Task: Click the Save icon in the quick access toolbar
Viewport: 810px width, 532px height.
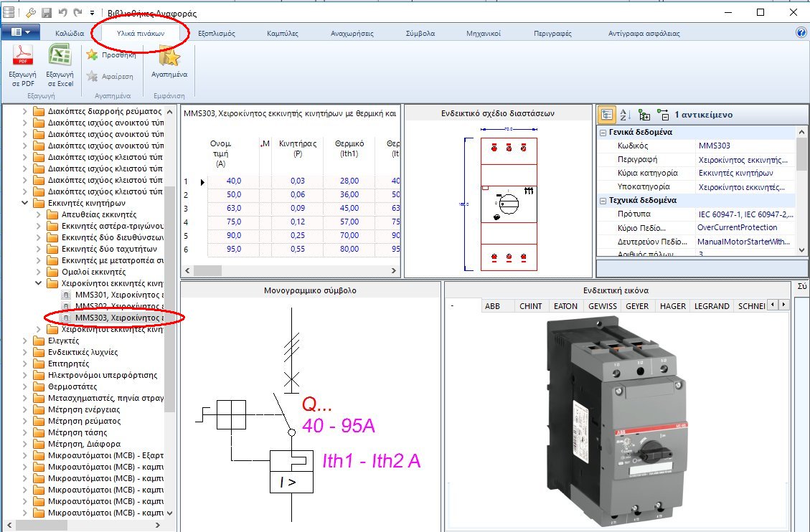Action: point(45,11)
